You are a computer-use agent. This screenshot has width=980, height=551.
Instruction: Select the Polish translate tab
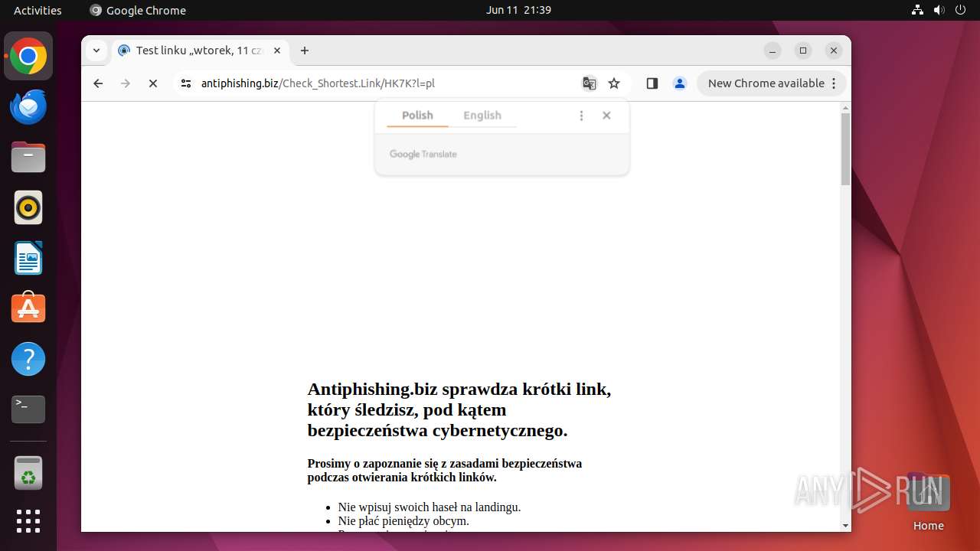pyautogui.click(x=417, y=116)
